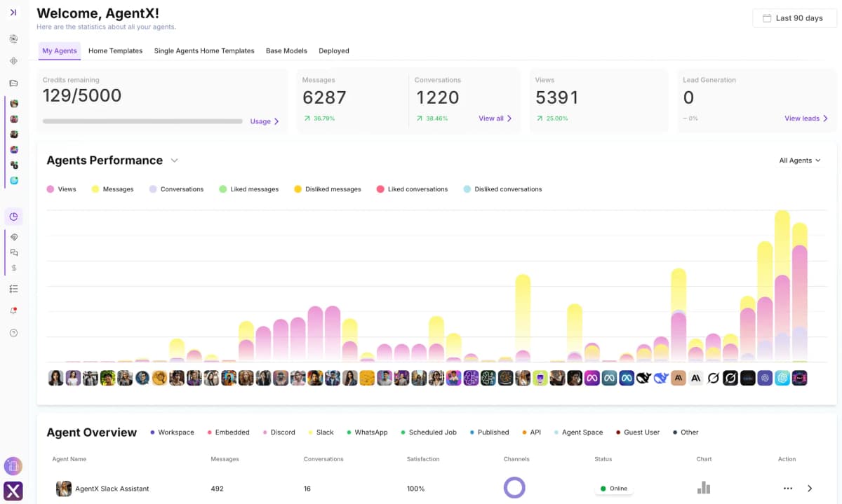Viewport: 842px width, 504px height.
Task: Open the three-dot action menu for AgentX Slack Assistant
Action: tap(787, 488)
